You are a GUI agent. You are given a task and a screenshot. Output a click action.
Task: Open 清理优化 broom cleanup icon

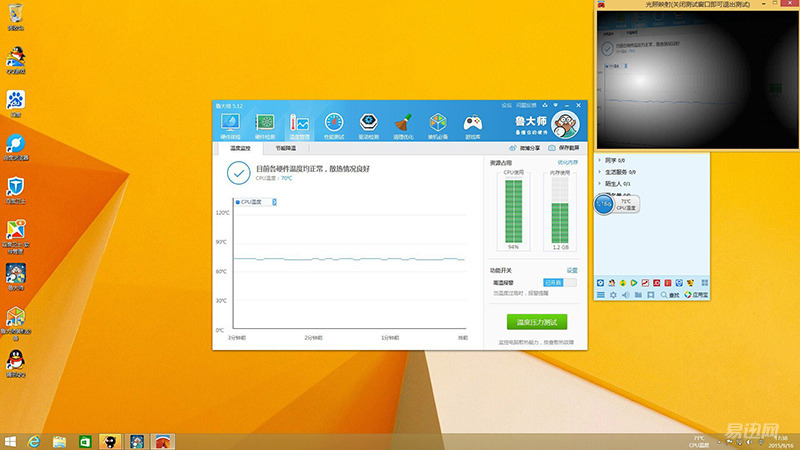point(403,126)
